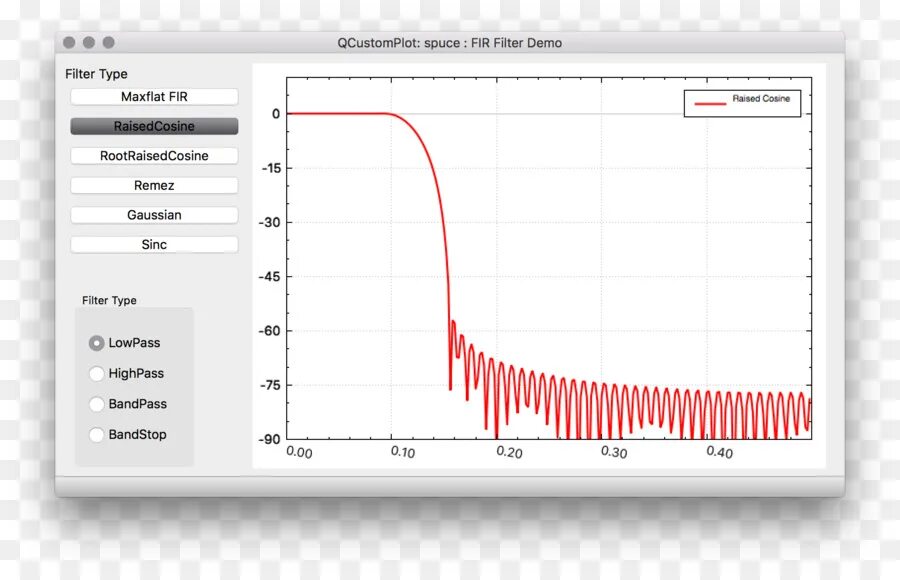Click the -45 vertical axis label

269,276
